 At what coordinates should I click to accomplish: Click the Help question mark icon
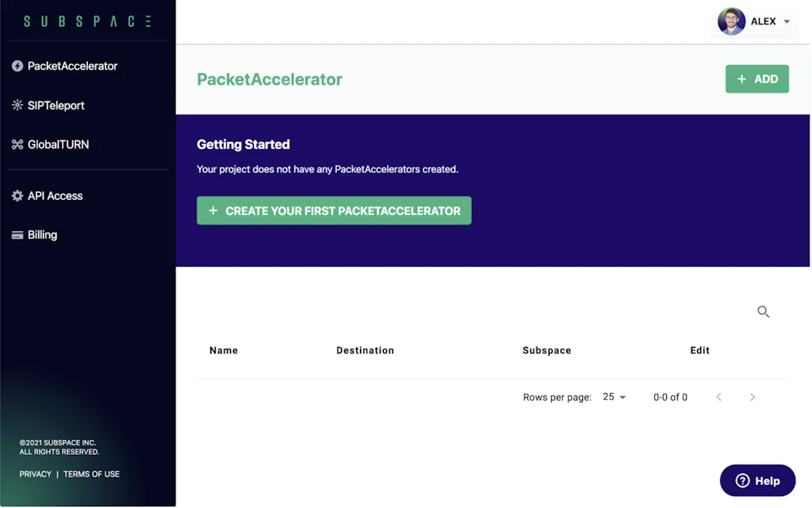point(743,480)
